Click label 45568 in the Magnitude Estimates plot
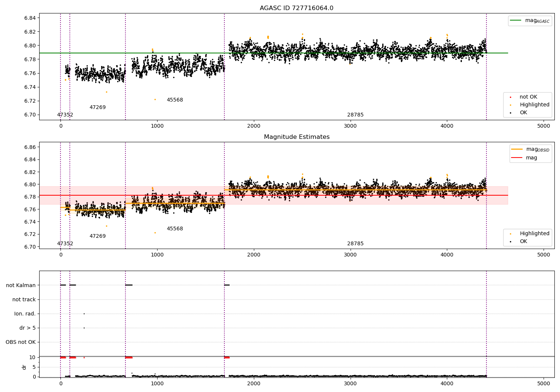The height and width of the screenshot is (392, 560). point(175,229)
